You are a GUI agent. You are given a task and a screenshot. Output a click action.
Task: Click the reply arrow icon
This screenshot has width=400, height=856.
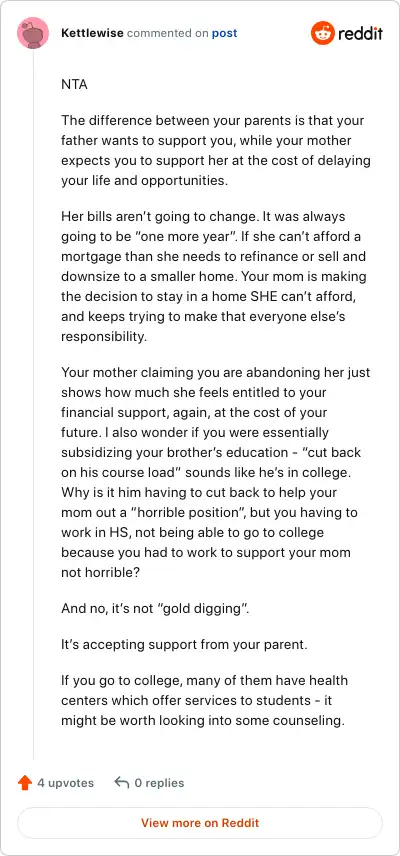coord(121,782)
